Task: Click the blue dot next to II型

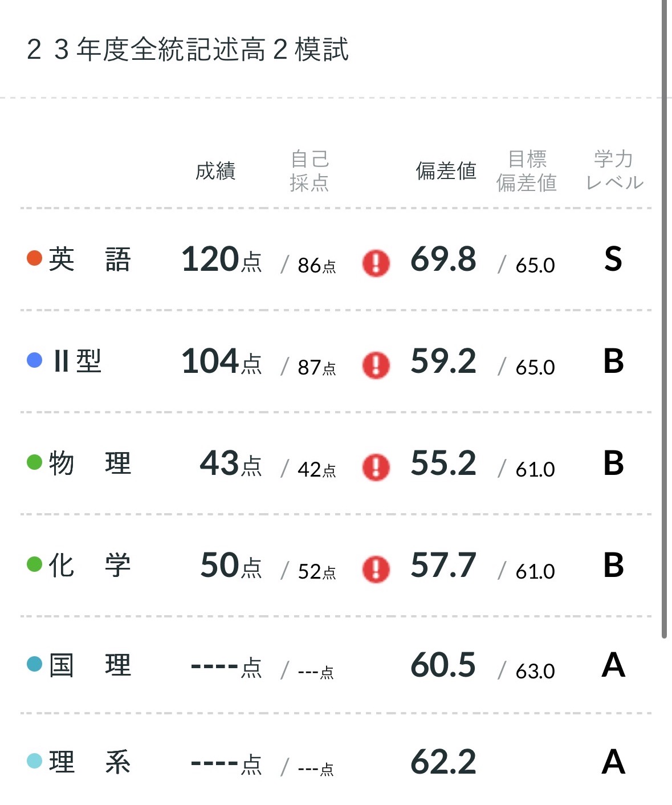Action: point(35,360)
